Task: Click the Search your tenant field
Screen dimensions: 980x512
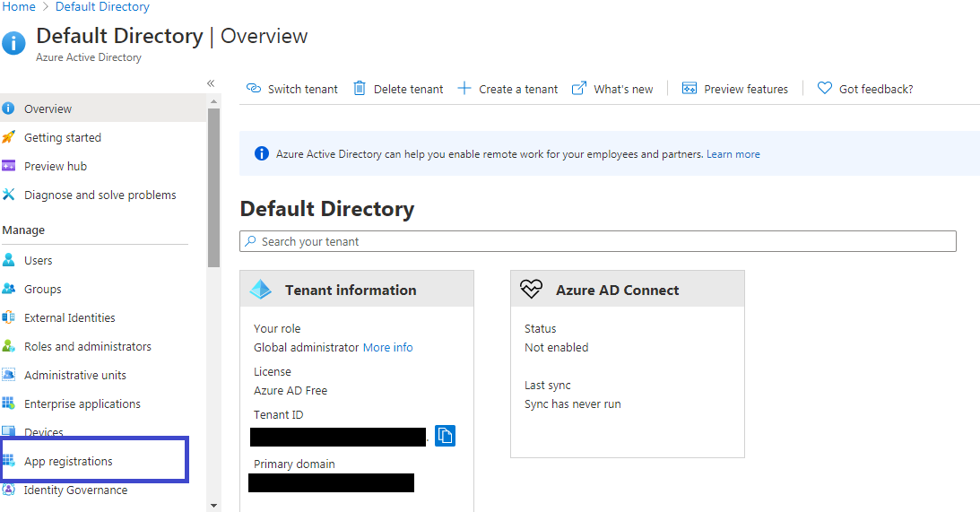Action: [x=598, y=241]
